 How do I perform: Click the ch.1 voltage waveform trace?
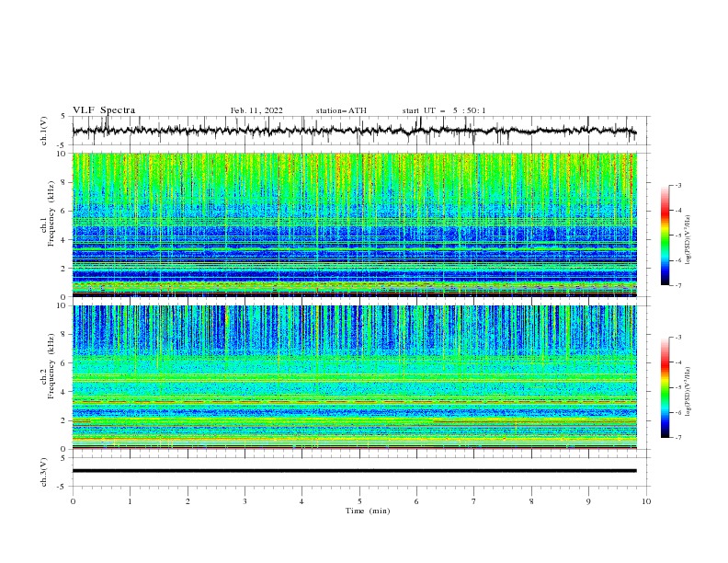click(x=354, y=131)
